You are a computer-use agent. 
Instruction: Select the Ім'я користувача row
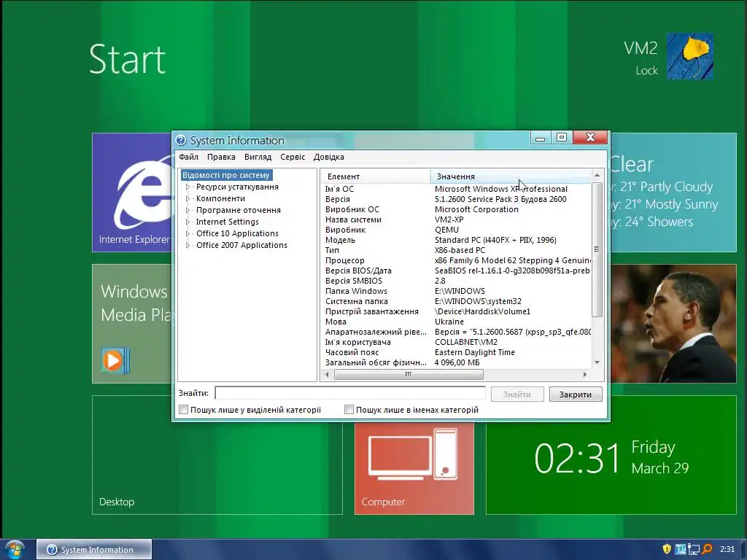click(456, 343)
